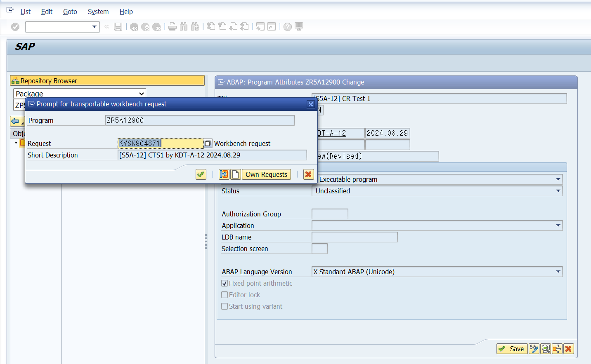Click the Customize Local Layout monitor icon
The height and width of the screenshot is (364, 591).
click(x=299, y=27)
